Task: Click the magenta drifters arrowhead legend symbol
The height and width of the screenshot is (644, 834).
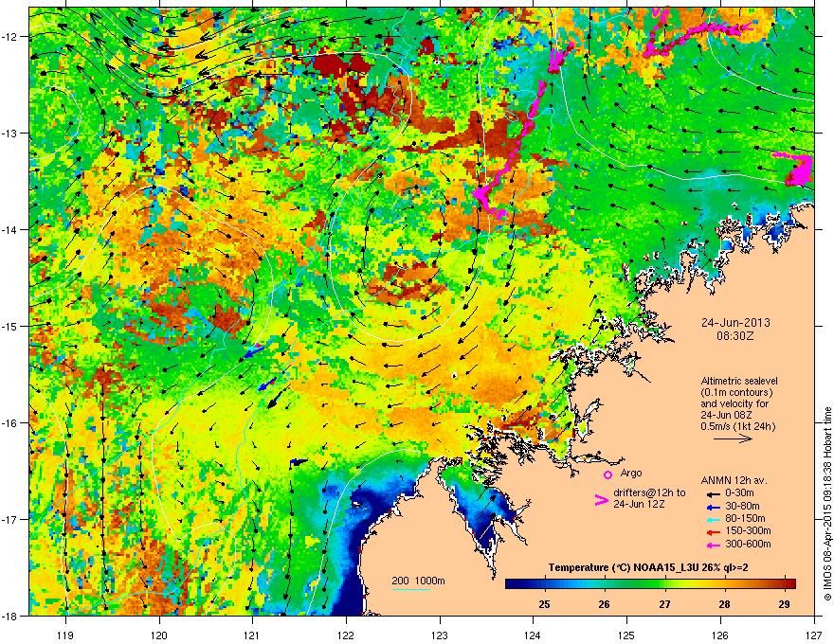Action: pyautogui.click(x=602, y=500)
